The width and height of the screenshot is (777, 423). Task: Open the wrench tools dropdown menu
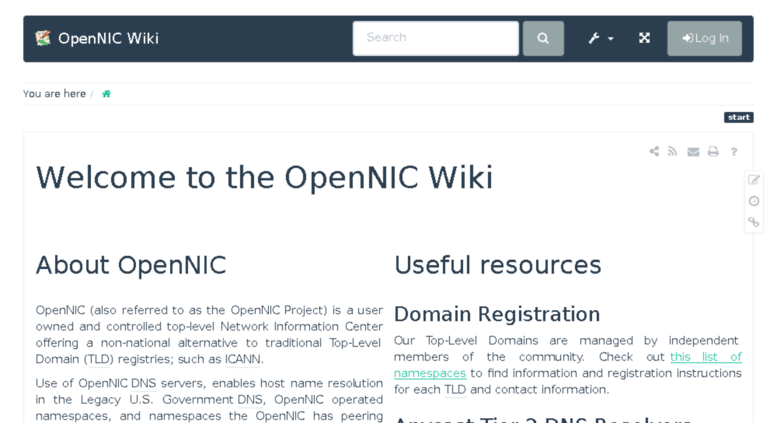point(601,38)
